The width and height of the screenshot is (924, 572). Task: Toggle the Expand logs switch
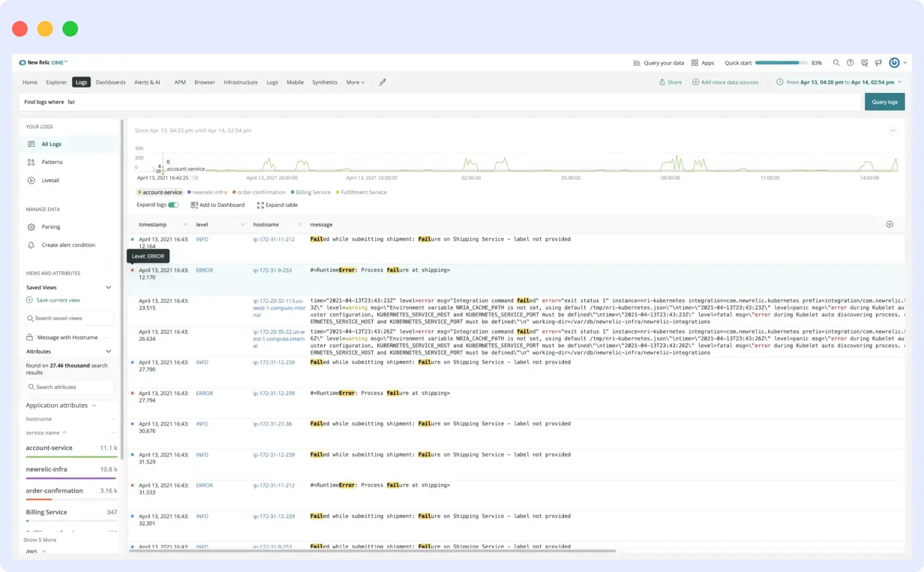point(173,205)
